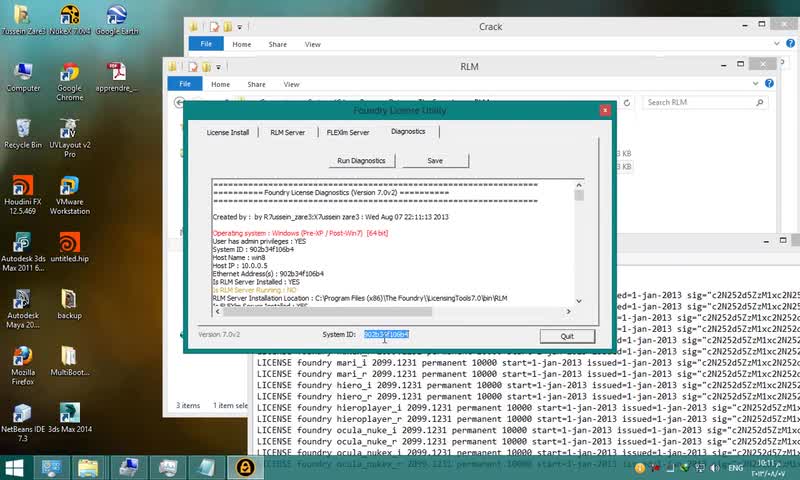Viewport: 800px width, 480px height.
Task: Click the Search RLM box
Action: click(x=705, y=103)
